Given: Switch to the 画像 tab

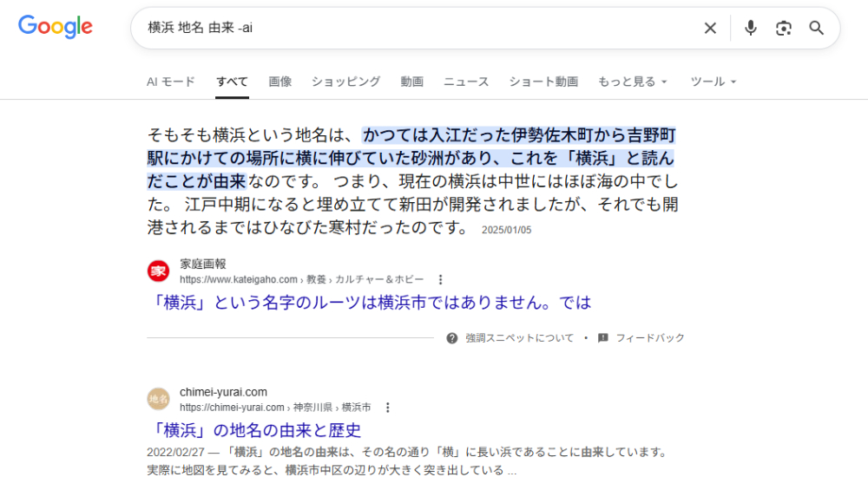Looking at the screenshot, I should pos(280,82).
